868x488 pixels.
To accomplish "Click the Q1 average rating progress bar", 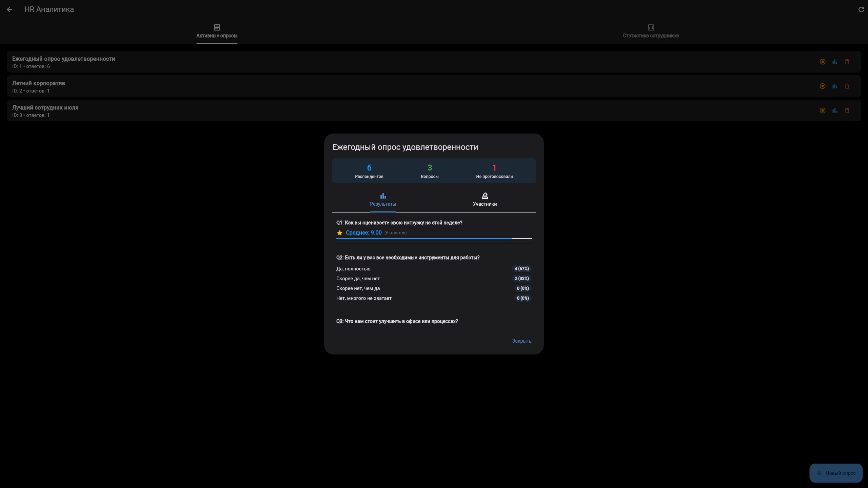I will [x=434, y=239].
